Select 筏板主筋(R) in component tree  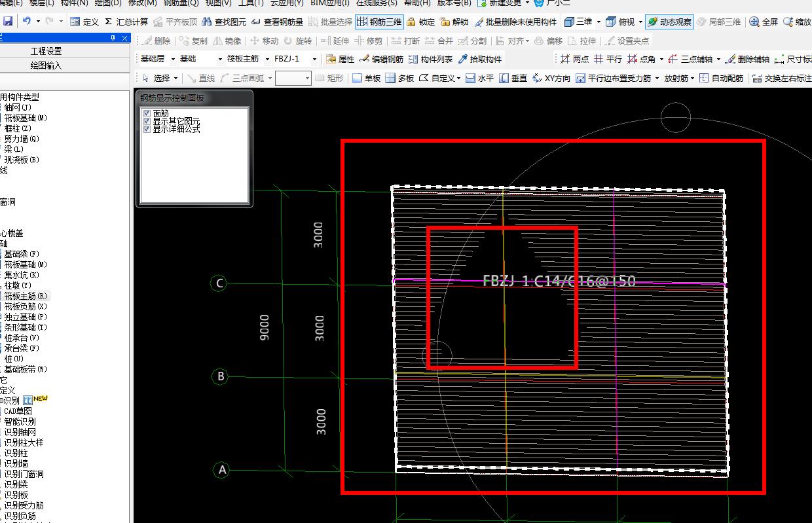(x=26, y=296)
